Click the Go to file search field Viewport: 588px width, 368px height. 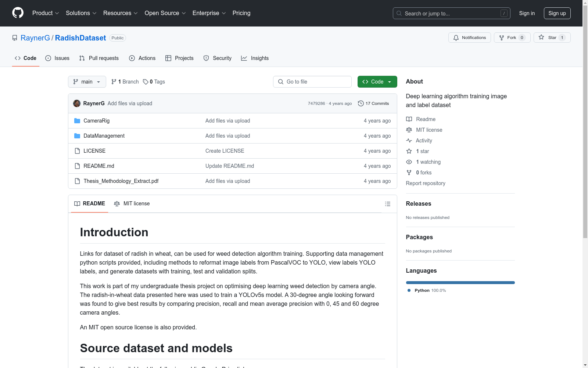312,82
